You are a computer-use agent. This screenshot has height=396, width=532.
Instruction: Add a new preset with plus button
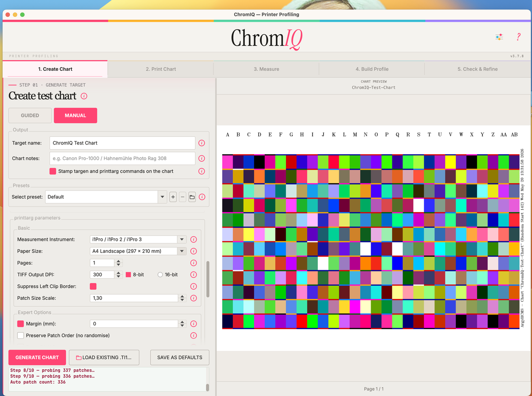173,197
